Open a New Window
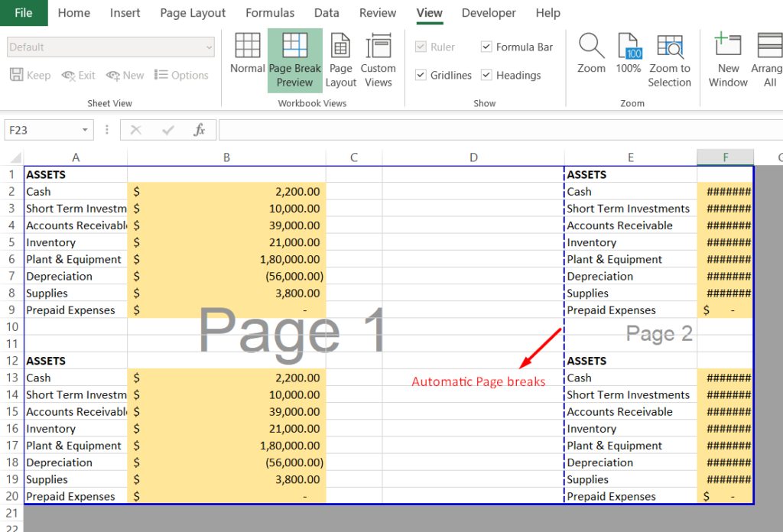Image resolution: width=783 pixels, height=532 pixels. [x=728, y=60]
